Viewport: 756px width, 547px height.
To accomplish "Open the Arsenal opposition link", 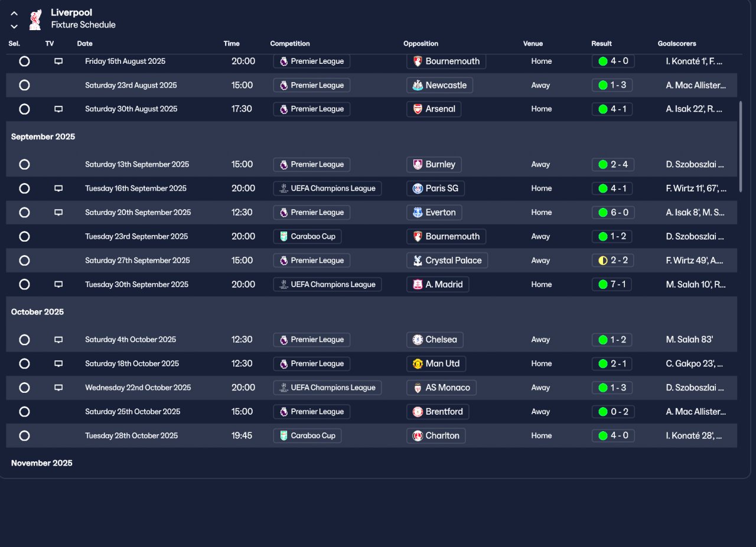I will tap(434, 109).
